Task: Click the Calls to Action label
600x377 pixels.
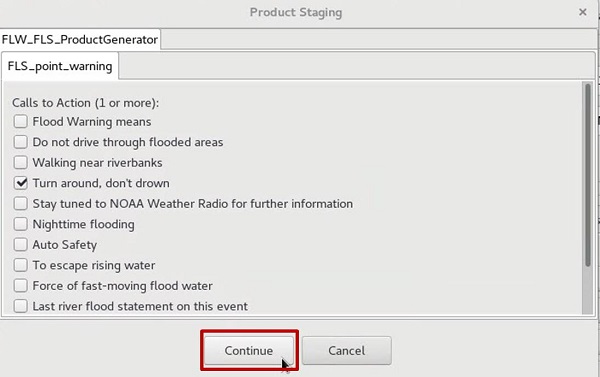Action: [x=85, y=103]
